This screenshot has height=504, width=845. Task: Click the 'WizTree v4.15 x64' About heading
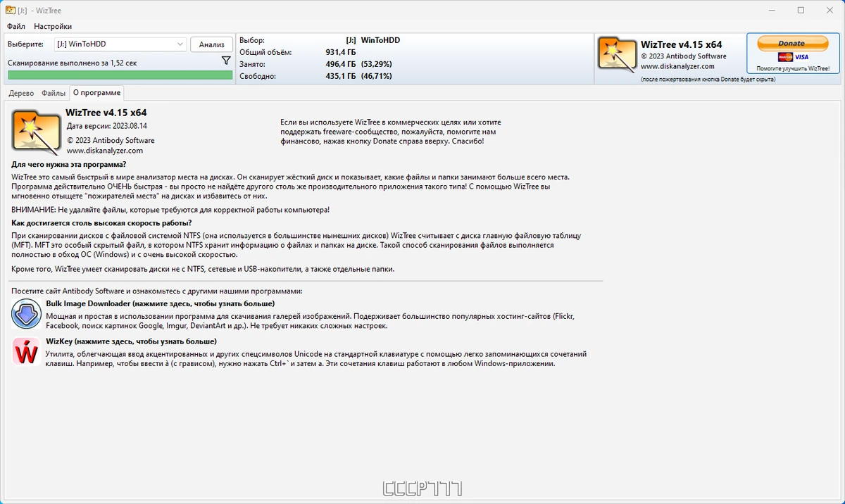tap(106, 113)
